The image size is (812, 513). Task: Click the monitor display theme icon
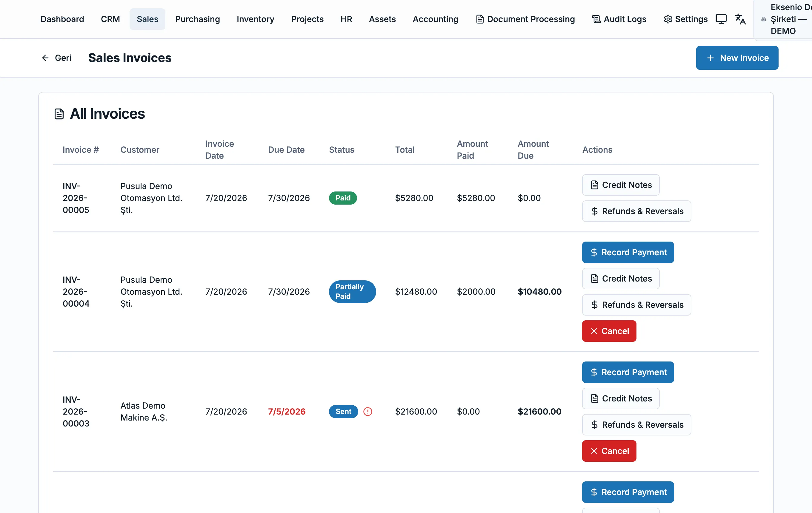tap(721, 19)
